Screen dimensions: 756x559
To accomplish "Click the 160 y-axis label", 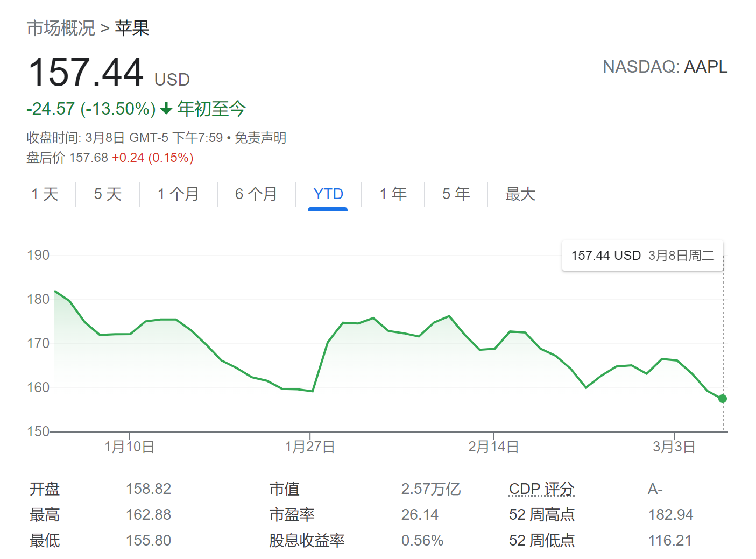I will tap(38, 387).
